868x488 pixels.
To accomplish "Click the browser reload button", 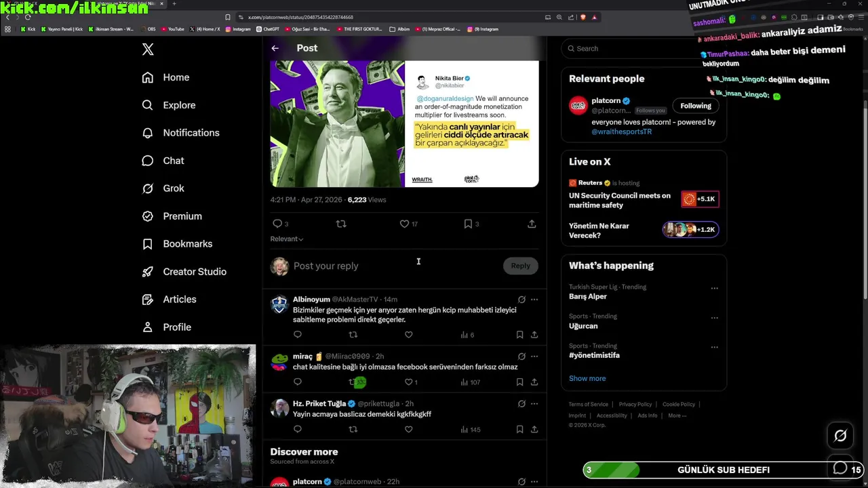I will pos(27,17).
